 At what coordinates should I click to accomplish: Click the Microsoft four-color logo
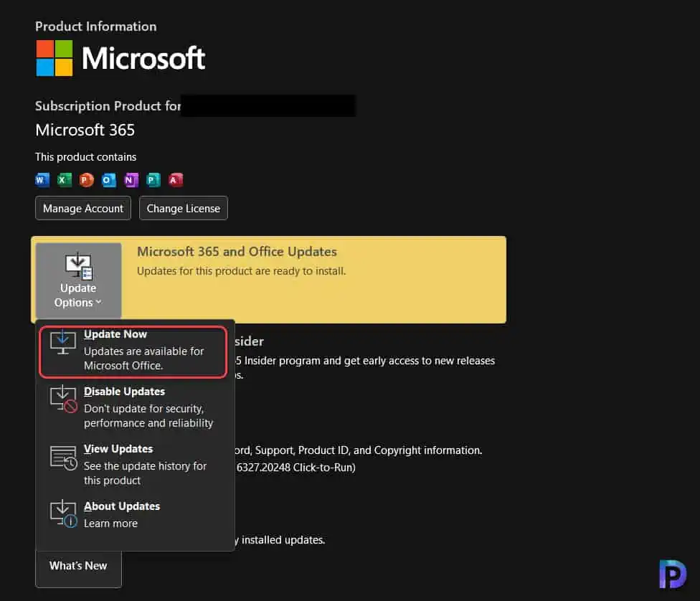coord(54,58)
